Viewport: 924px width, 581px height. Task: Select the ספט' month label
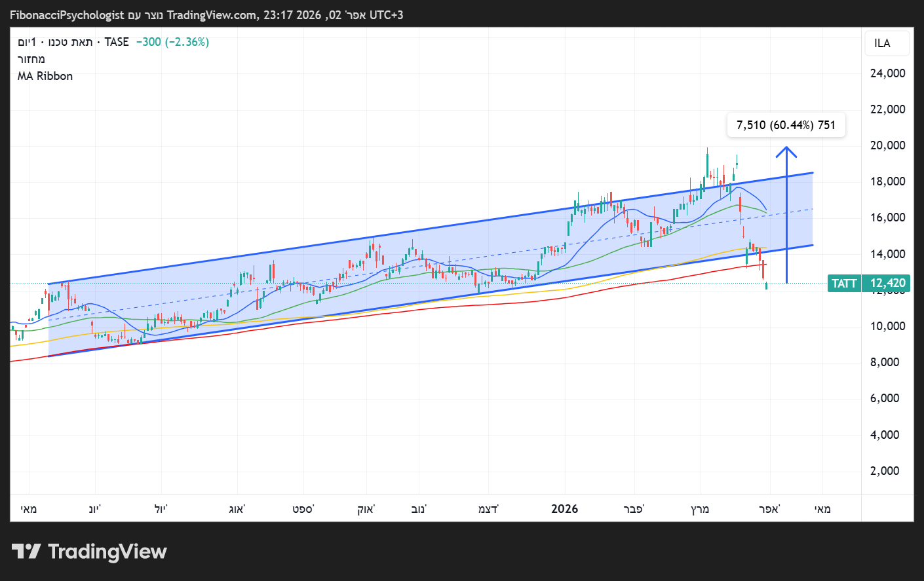303,509
